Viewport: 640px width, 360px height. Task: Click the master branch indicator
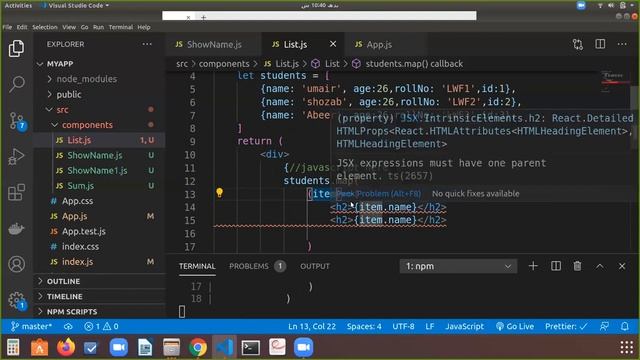[x=31, y=327]
